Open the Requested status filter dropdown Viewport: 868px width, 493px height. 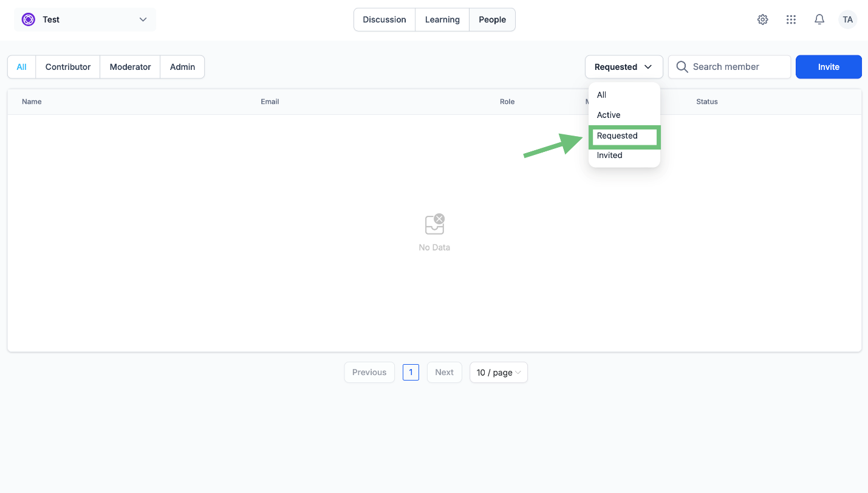point(624,67)
